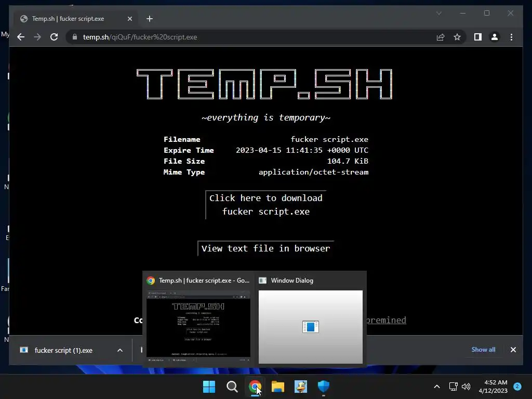The height and width of the screenshot is (399, 532).
Task: Go forward in Chrome
Action: click(x=37, y=37)
